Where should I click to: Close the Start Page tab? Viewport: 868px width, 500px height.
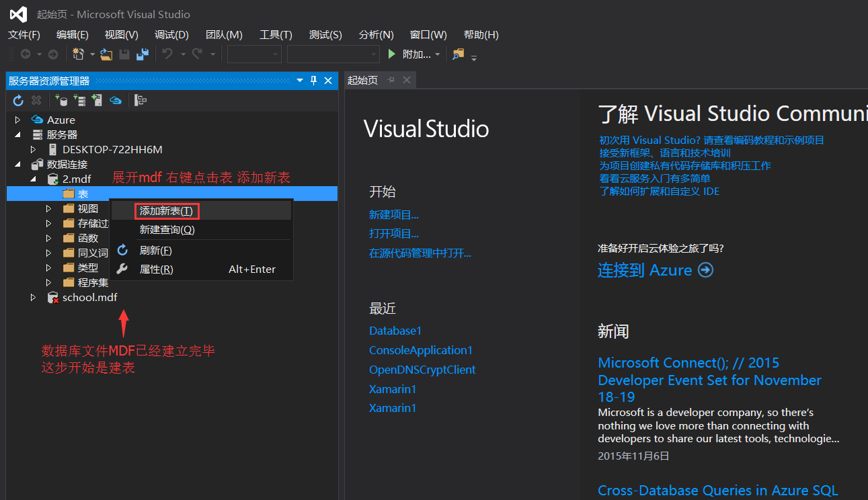(406, 80)
